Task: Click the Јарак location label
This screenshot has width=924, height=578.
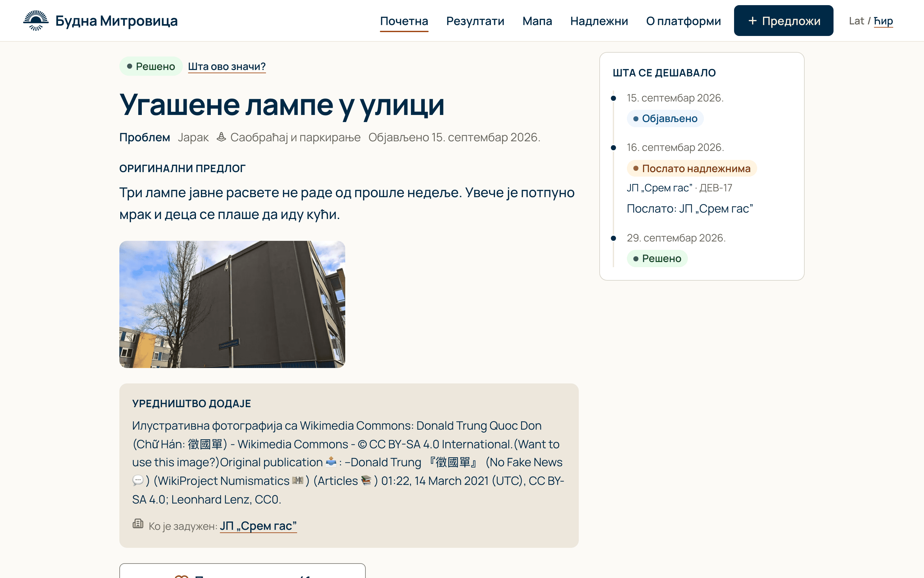Action: 193,137
